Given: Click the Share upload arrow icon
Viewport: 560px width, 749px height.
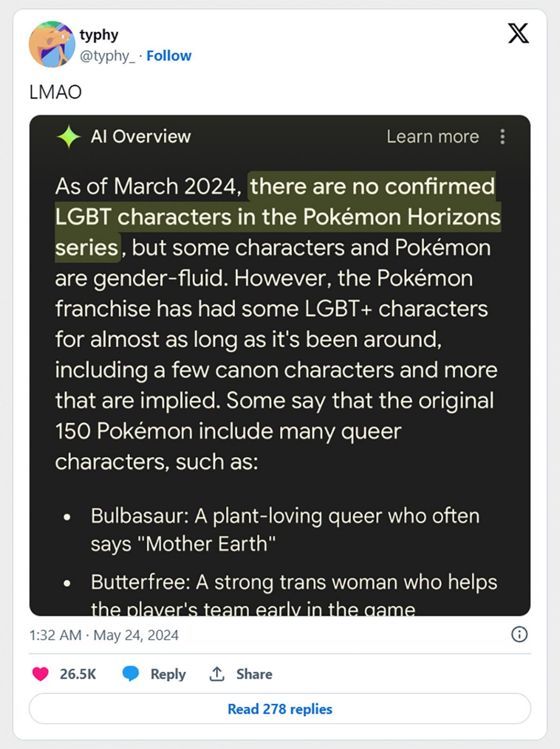Looking at the screenshot, I should (216, 674).
